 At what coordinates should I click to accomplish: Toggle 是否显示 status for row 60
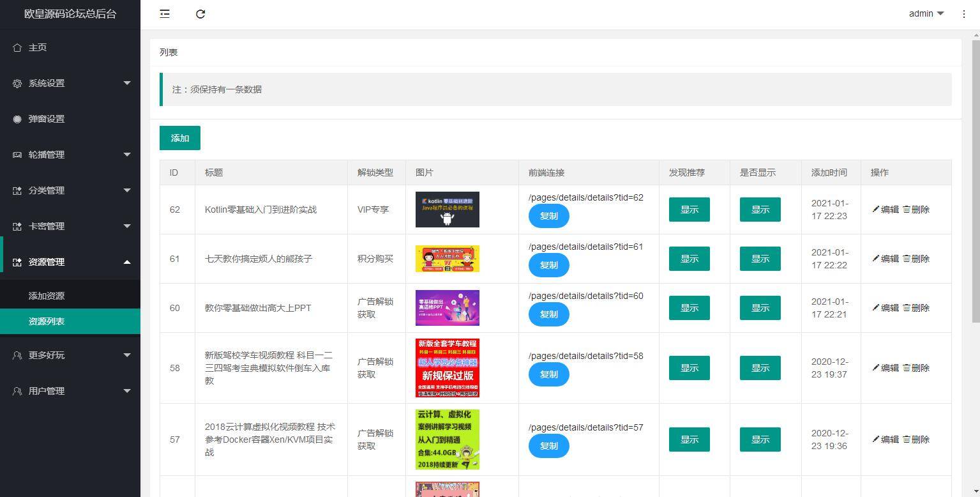pos(760,308)
